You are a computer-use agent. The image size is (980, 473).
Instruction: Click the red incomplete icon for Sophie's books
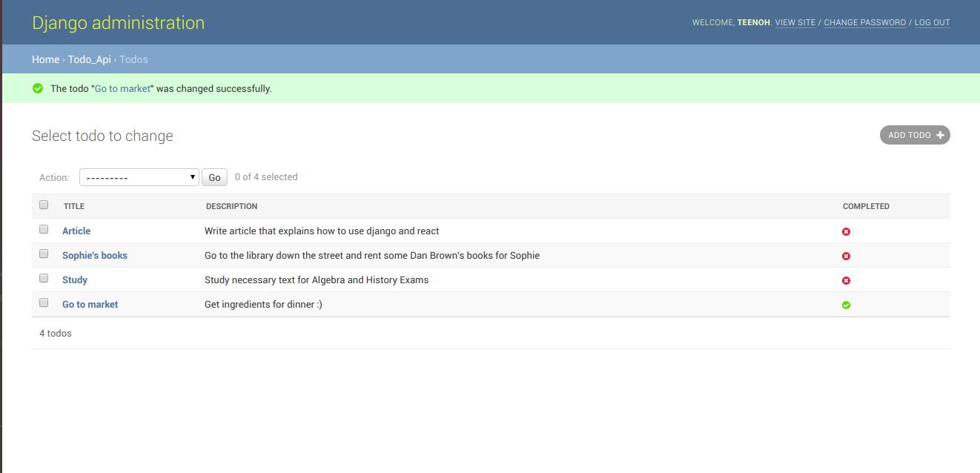coord(846,255)
